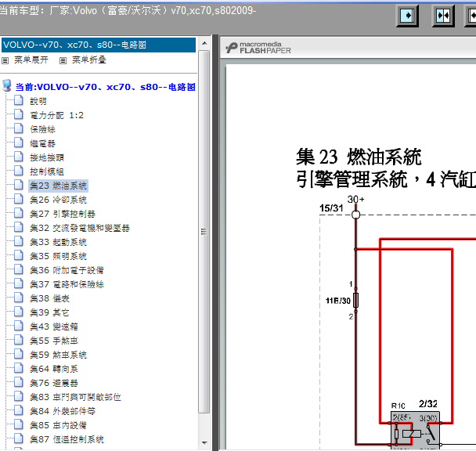Open 集59 煞車系統 diagram
The width and height of the screenshot is (476, 451).
click(x=58, y=355)
